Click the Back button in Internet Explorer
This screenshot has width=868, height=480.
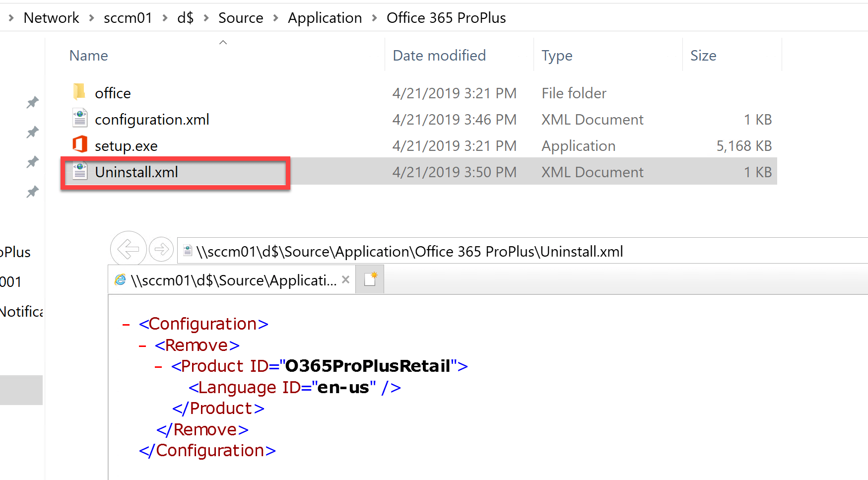click(x=128, y=249)
